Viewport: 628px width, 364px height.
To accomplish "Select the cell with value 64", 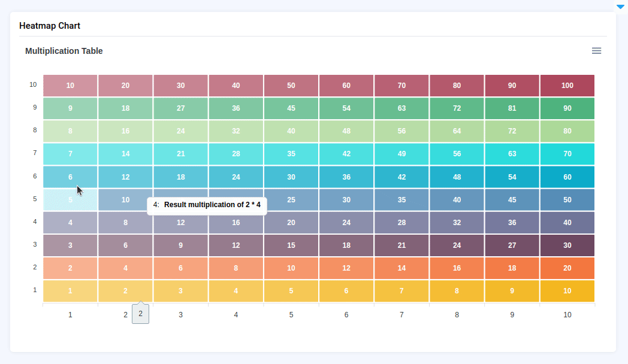I will pos(457,131).
